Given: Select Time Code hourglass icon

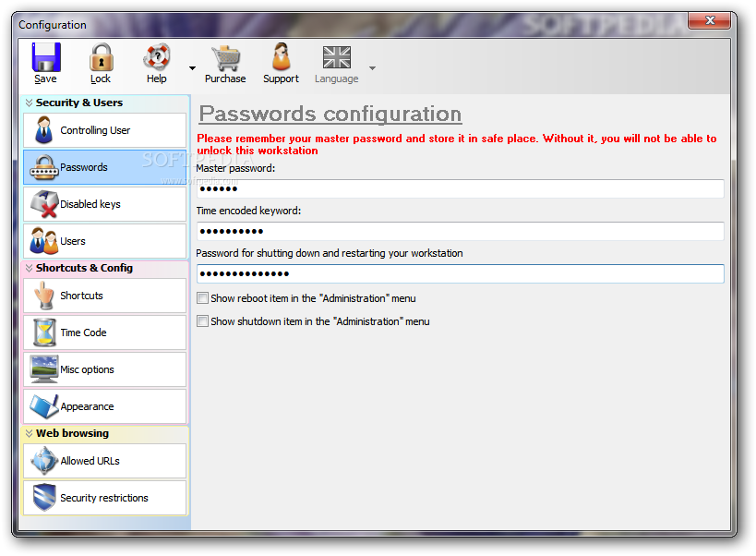Looking at the screenshot, I should click(x=45, y=332).
